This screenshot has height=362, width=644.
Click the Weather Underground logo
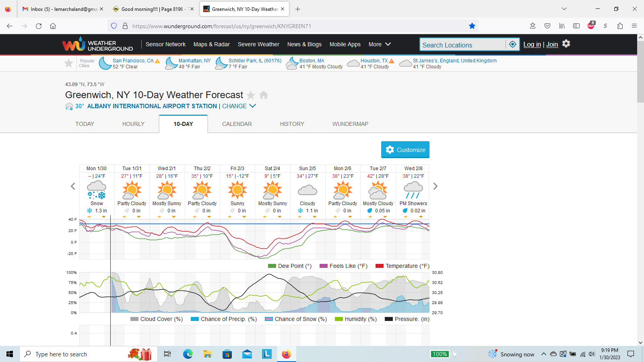(x=97, y=45)
